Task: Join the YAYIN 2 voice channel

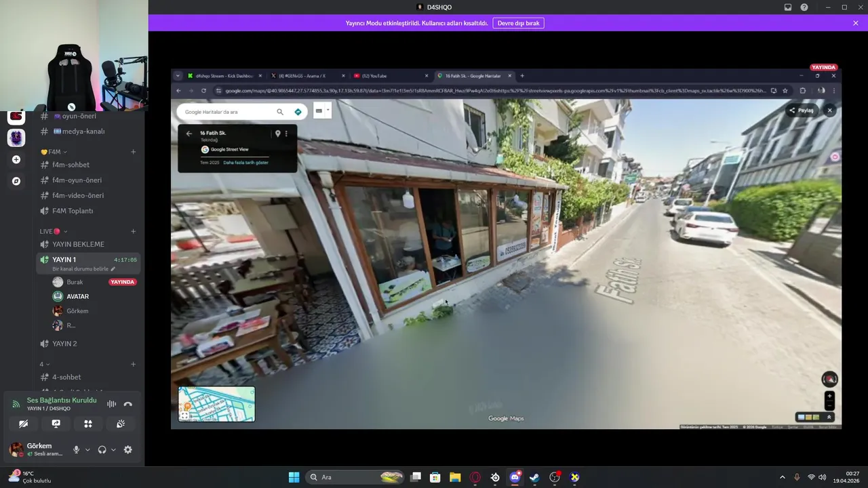Action: click(88, 344)
